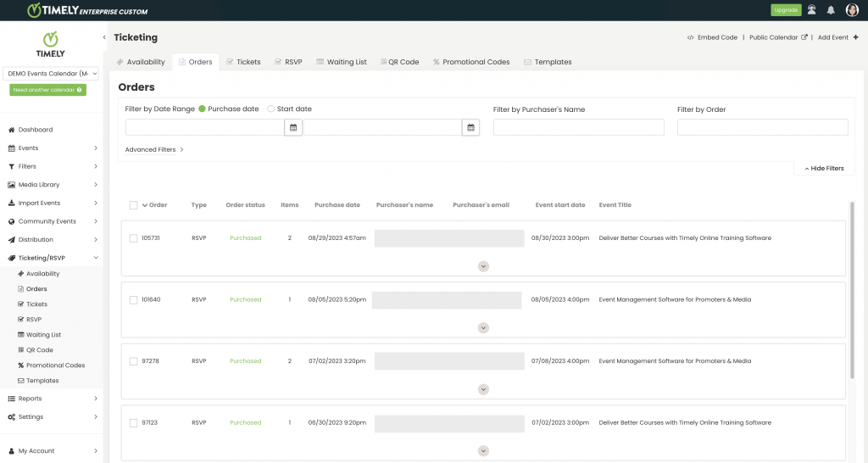Click the Reports list icon
Image resolution: width=868 pixels, height=463 pixels.
pyautogui.click(x=11, y=399)
